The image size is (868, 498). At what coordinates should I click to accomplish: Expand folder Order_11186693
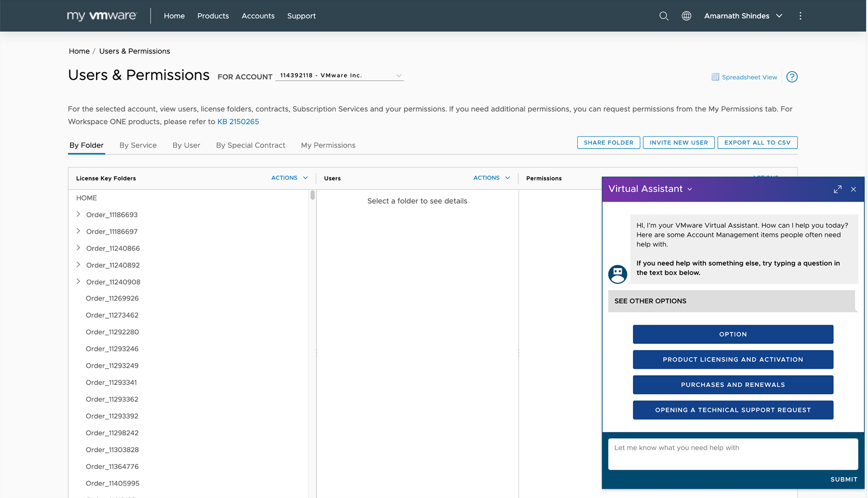click(78, 214)
